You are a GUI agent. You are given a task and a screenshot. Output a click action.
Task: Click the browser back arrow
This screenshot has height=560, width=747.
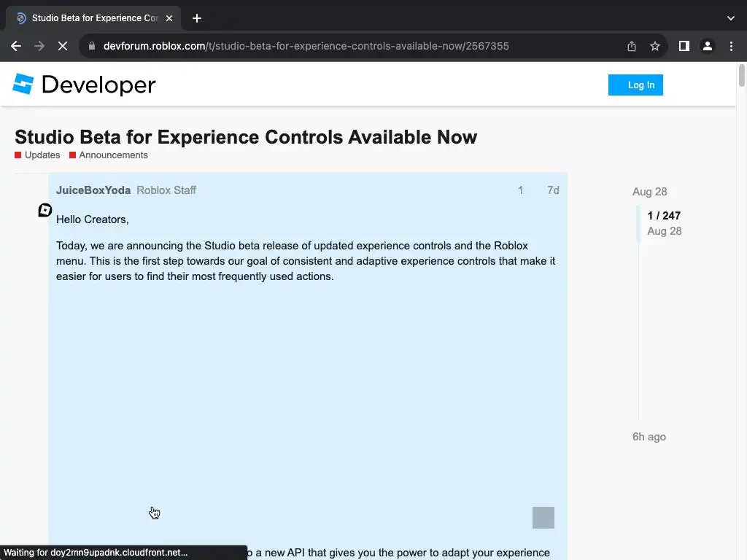[16, 46]
